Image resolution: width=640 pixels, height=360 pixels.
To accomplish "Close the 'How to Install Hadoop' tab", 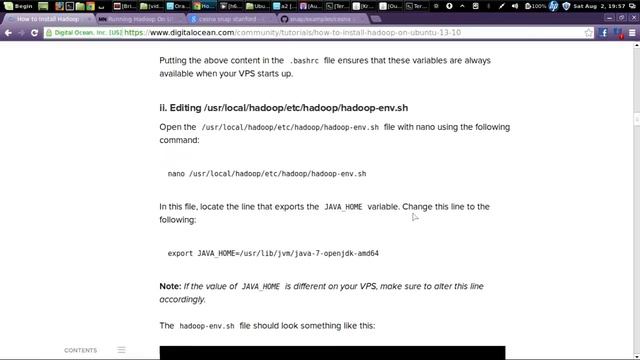I will point(89,19).
